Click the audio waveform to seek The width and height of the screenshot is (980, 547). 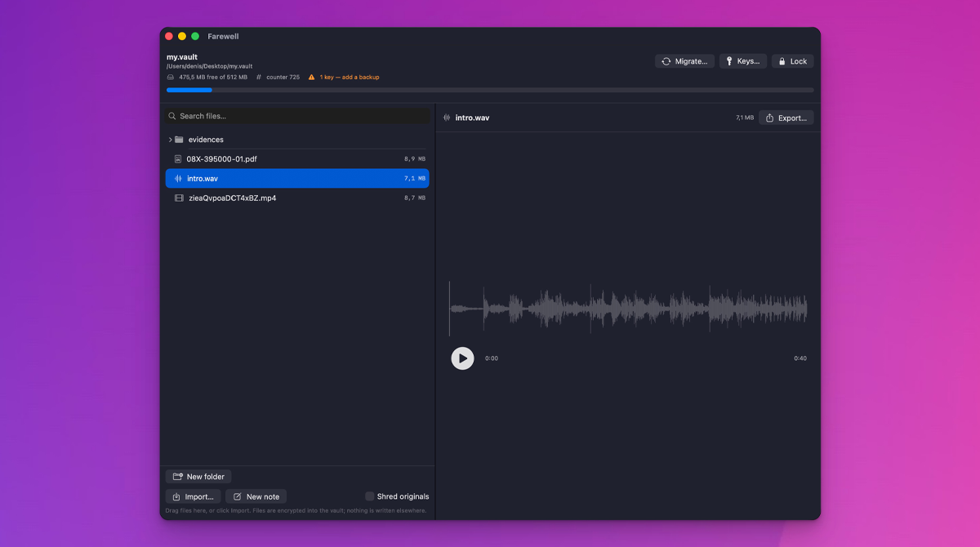(628, 309)
